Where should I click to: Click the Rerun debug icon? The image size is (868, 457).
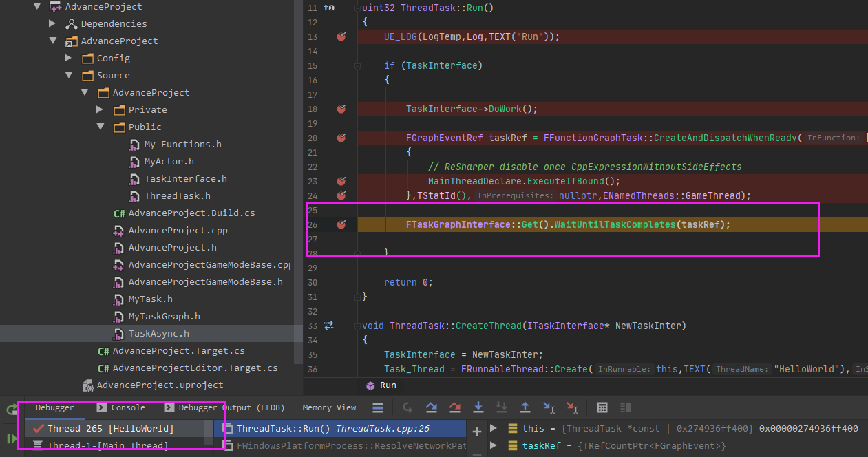10,410
